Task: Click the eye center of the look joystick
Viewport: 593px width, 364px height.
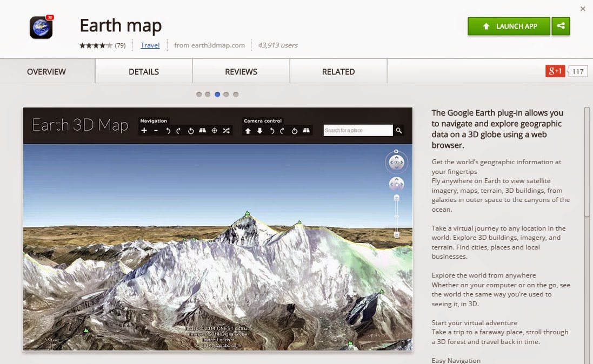Action: 397,162
